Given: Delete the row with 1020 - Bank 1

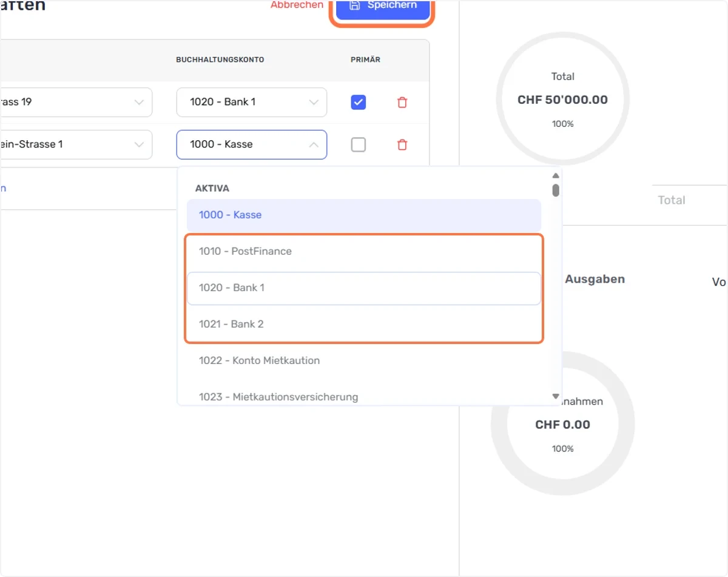Looking at the screenshot, I should tap(402, 103).
